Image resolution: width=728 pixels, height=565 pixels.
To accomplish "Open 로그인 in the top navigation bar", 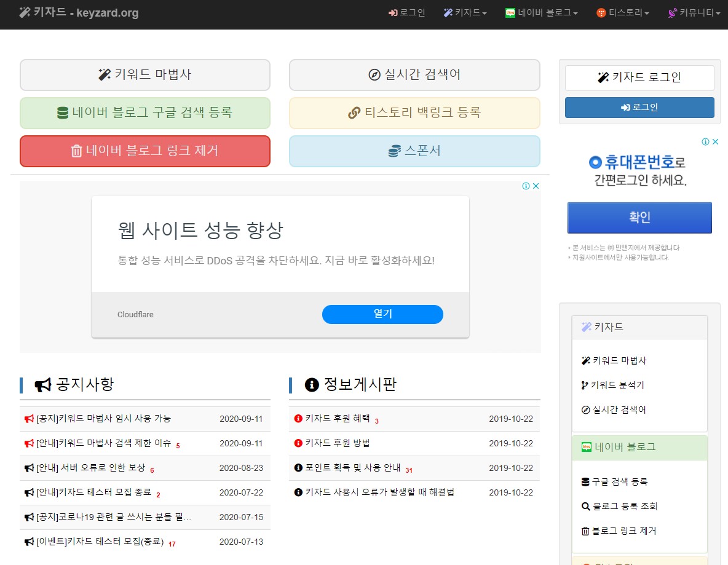I will point(406,12).
